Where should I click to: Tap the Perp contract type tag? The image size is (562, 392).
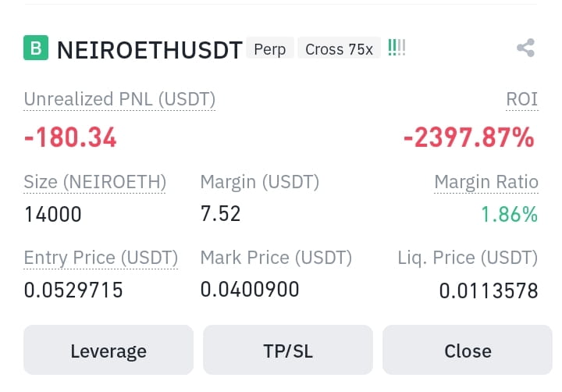[x=270, y=49]
